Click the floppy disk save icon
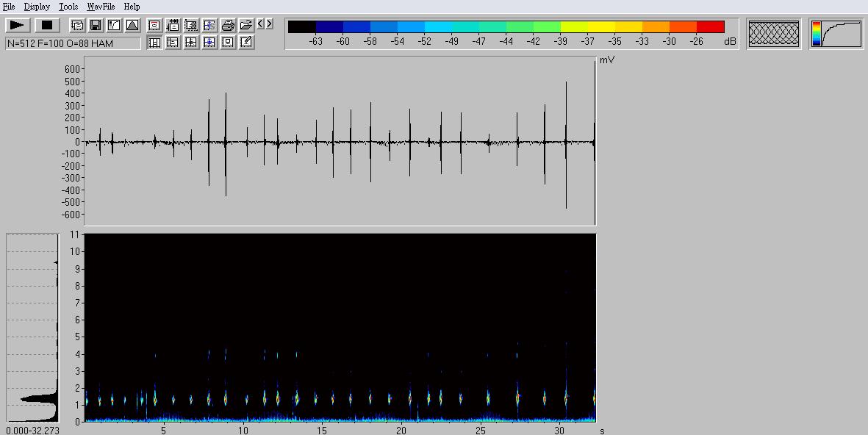 pyautogui.click(x=96, y=25)
